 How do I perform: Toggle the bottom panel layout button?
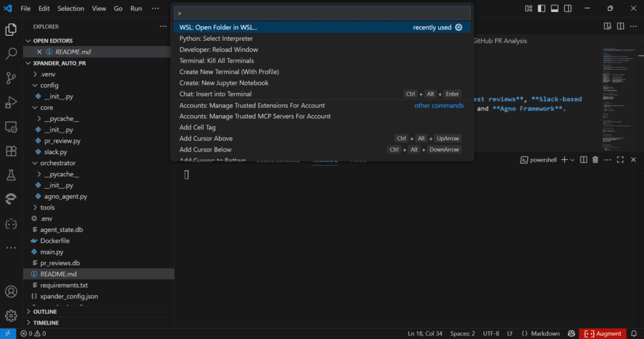pos(555,8)
